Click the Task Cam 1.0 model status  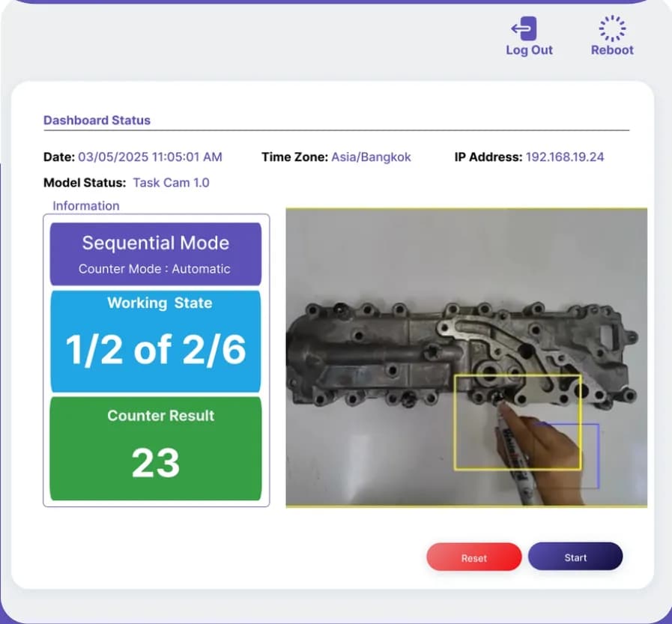click(171, 183)
